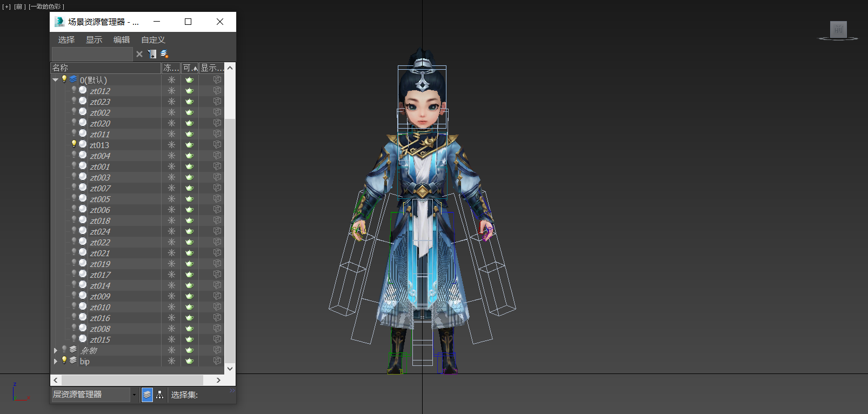This screenshot has width=868, height=414.
Task: Open the 自定义 menu
Action: coord(153,39)
